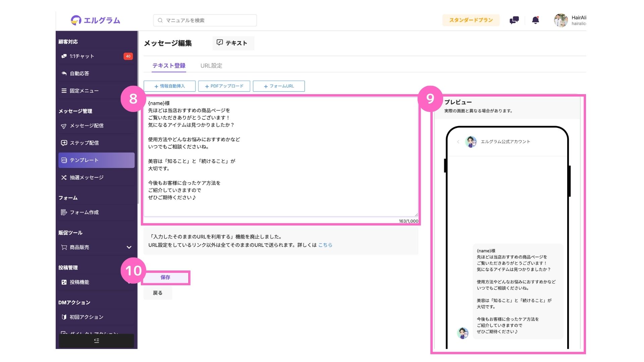Open 抽選メッセージ in the sidebar

click(97, 178)
